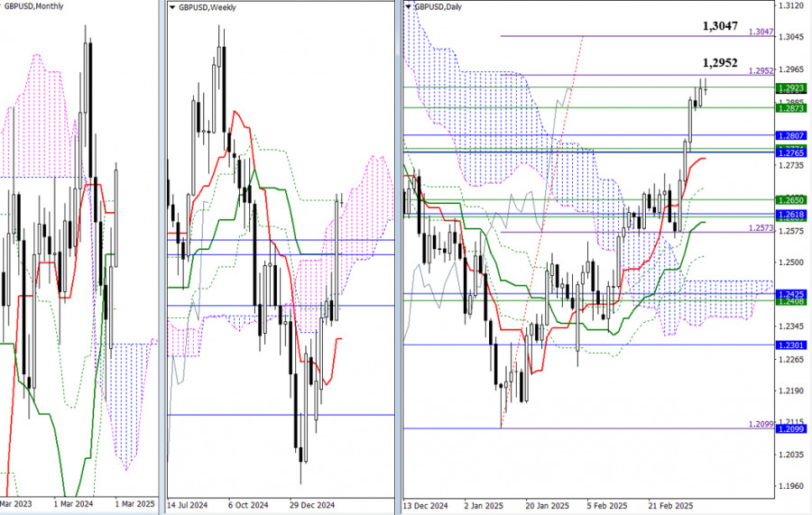Viewport: 812px width, 515px height.
Task: Click the green 1.2923 price label
Action: 790,88
